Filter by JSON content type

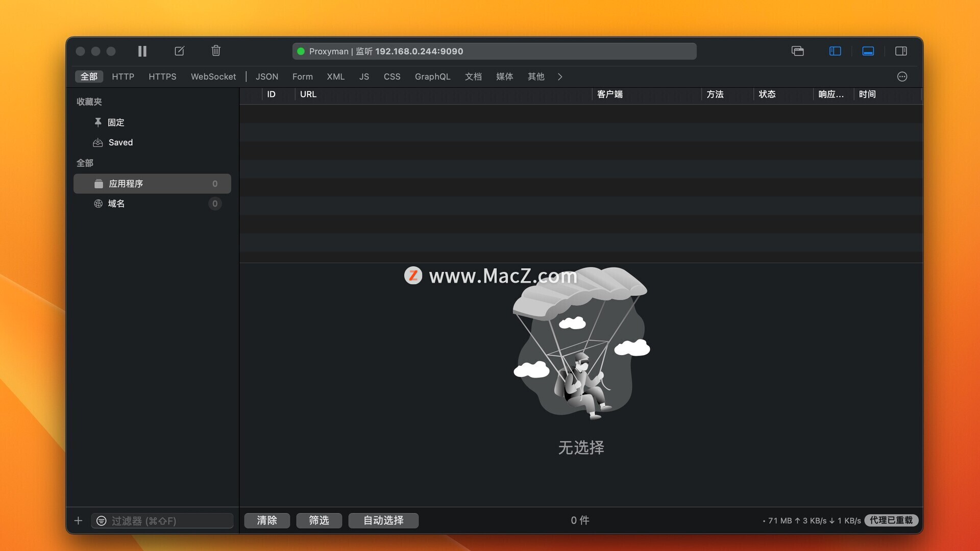click(267, 77)
